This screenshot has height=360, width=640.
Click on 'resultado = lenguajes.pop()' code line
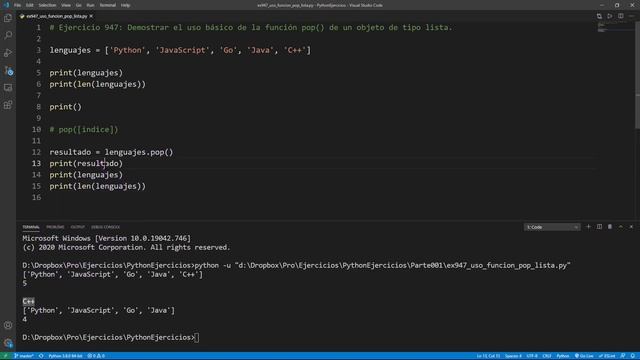tap(111, 152)
